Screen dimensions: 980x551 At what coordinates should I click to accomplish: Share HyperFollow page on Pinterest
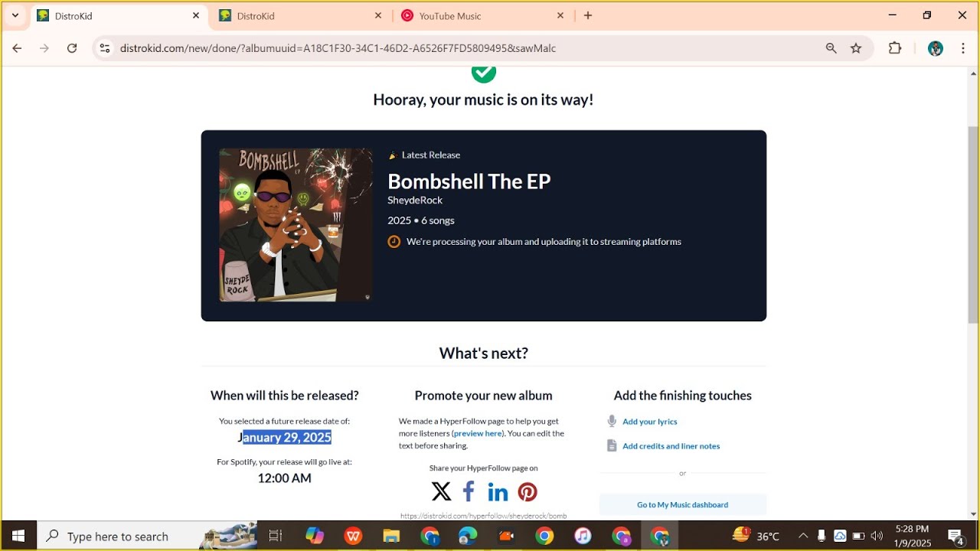pos(528,491)
